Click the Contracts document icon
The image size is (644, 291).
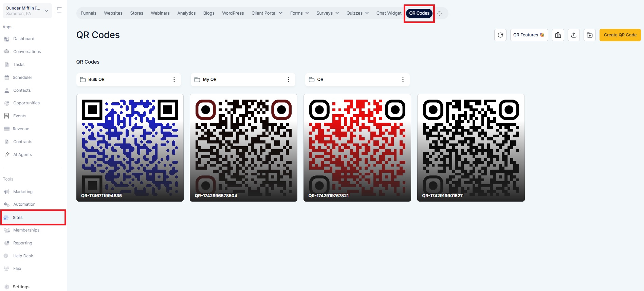coord(6,142)
